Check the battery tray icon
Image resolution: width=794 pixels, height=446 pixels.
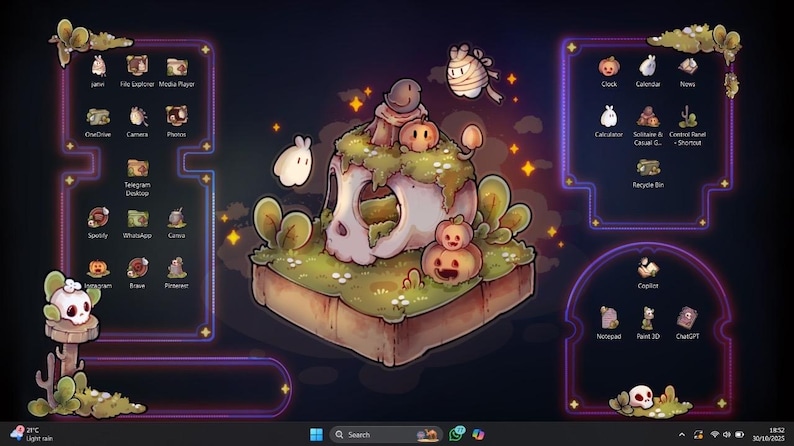pos(739,435)
